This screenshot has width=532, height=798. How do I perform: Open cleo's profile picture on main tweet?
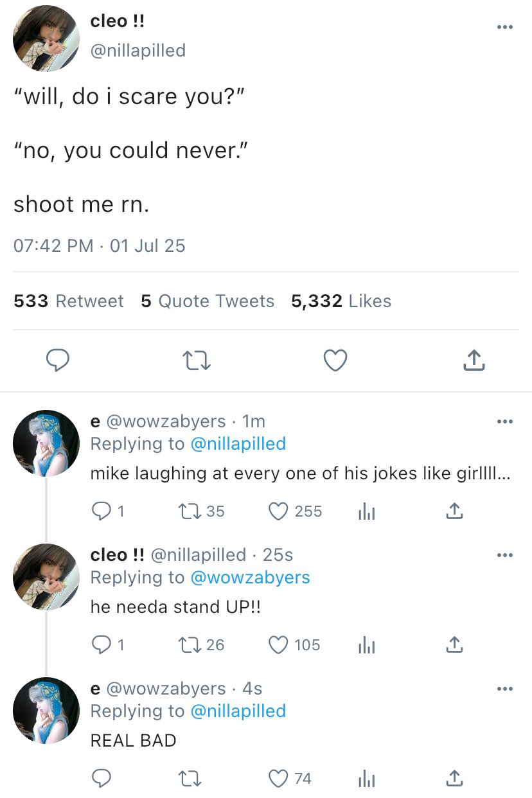(46, 39)
